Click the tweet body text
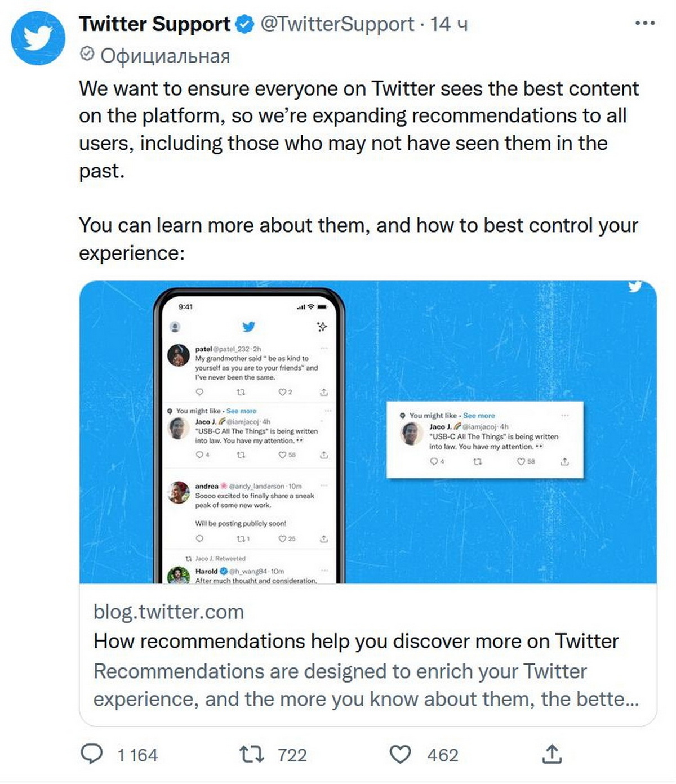The width and height of the screenshot is (676, 784). pos(358,130)
